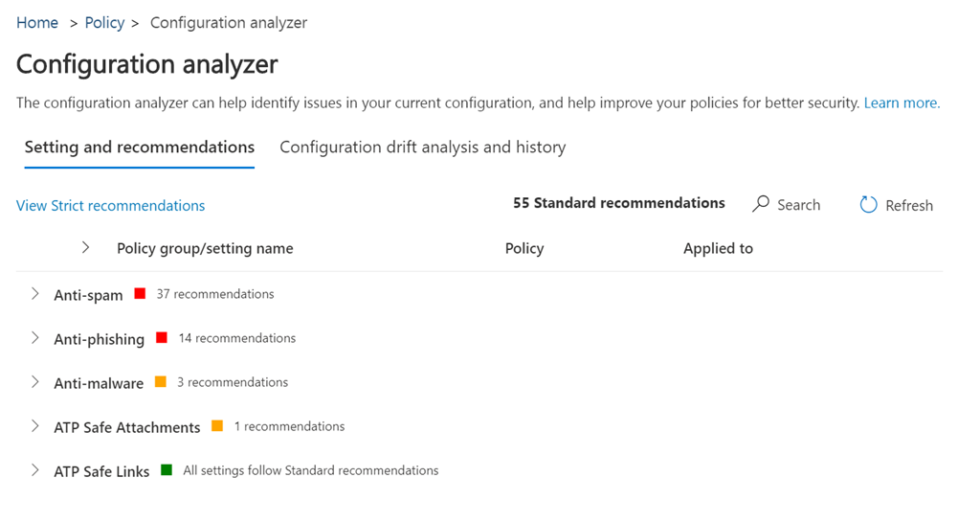The width and height of the screenshot is (980, 523).
Task: Click the green ATP Safe Links square
Action: [167, 470]
